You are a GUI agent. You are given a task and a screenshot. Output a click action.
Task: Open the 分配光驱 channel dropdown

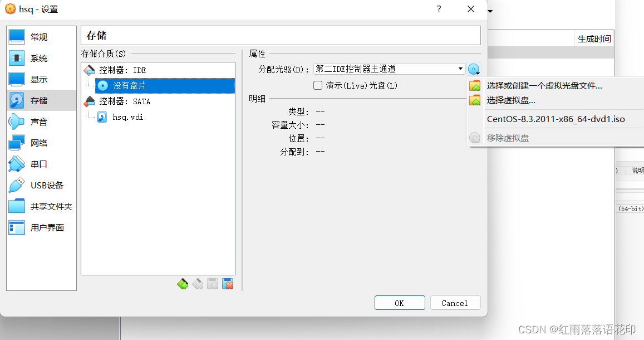(x=461, y=69)
